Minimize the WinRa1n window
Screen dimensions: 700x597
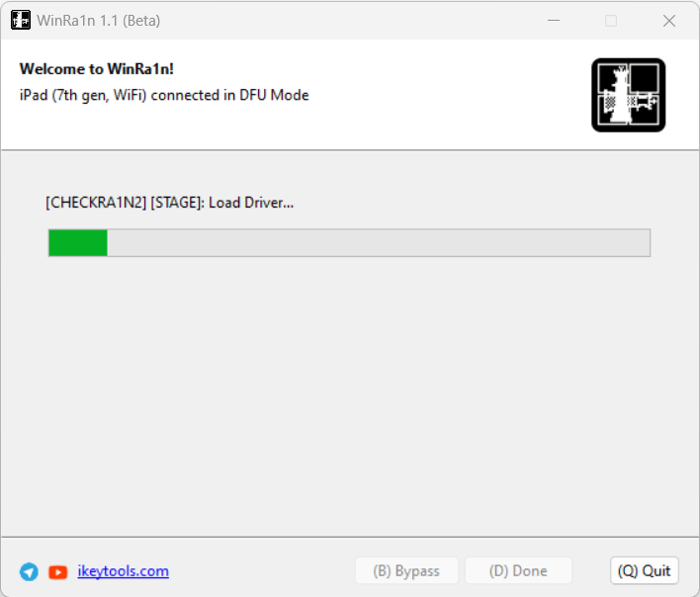[x=554, y=21]
